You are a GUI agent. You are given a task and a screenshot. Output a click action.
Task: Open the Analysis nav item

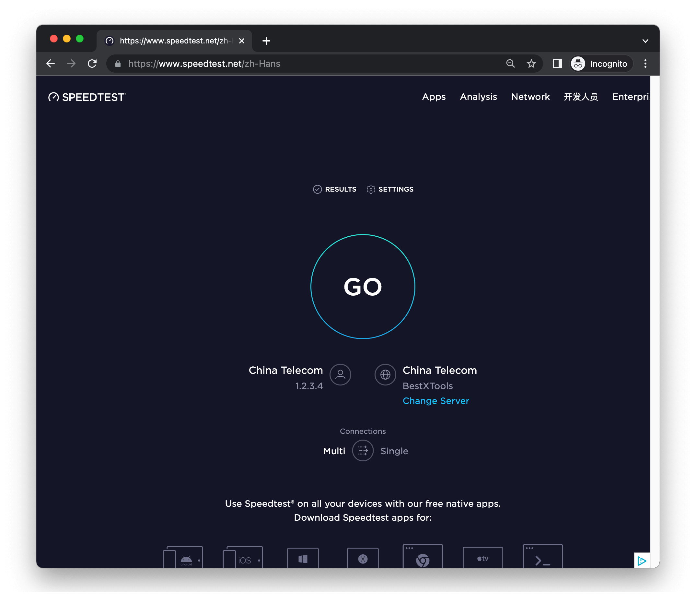(x=478, y=97)
